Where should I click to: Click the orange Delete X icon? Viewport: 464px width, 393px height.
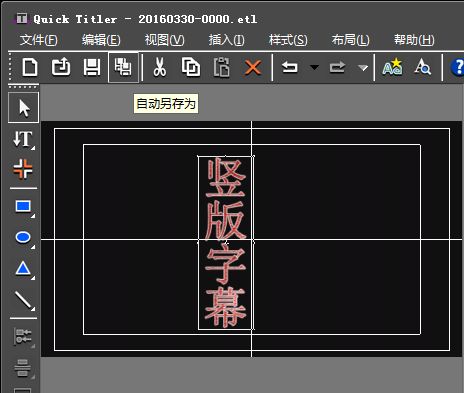(x=253, y=67)
